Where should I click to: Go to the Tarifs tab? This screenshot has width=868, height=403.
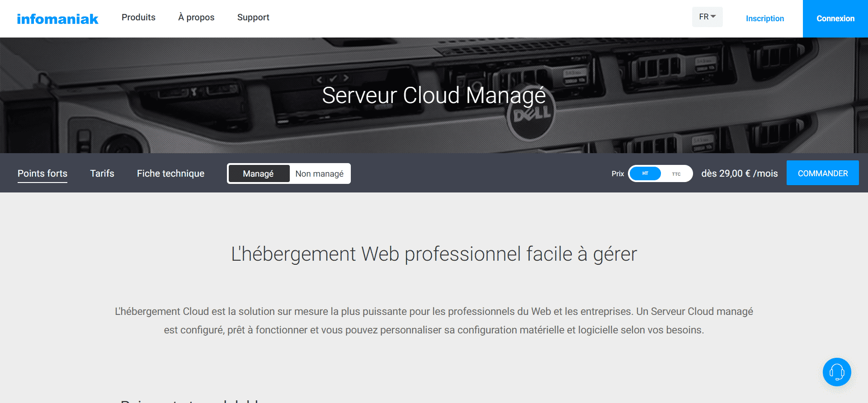102,173
